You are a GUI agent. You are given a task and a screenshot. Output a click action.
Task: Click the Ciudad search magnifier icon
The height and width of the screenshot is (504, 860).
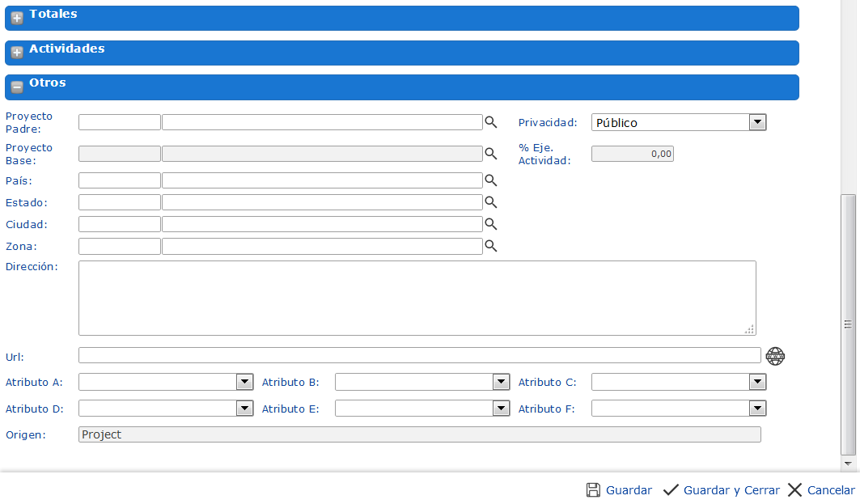[490, 224]
